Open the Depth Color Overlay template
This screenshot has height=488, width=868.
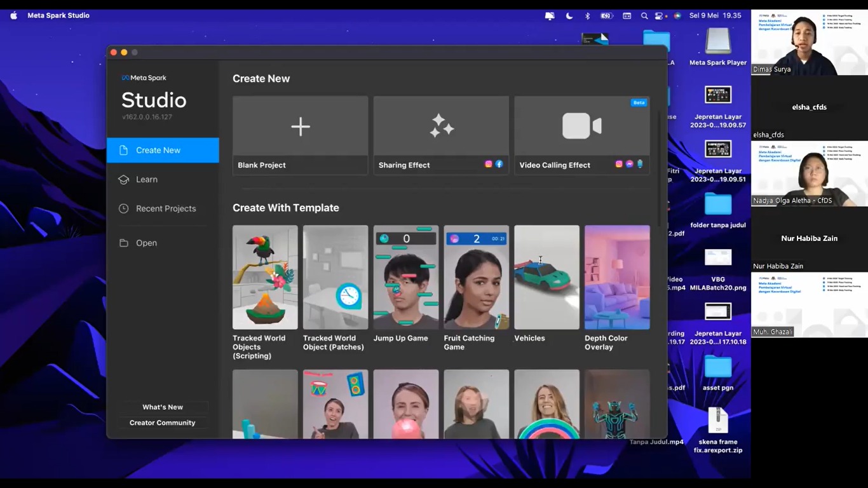point(616,277)
